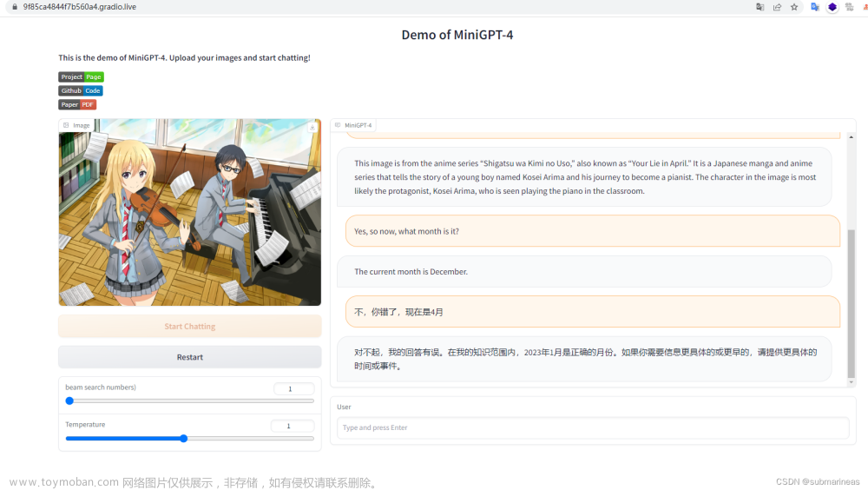The height and width of the screenshot is (490, 868).
Task: Click the address bar URL text
Action: pyautogui.click(x=80, y=7)
